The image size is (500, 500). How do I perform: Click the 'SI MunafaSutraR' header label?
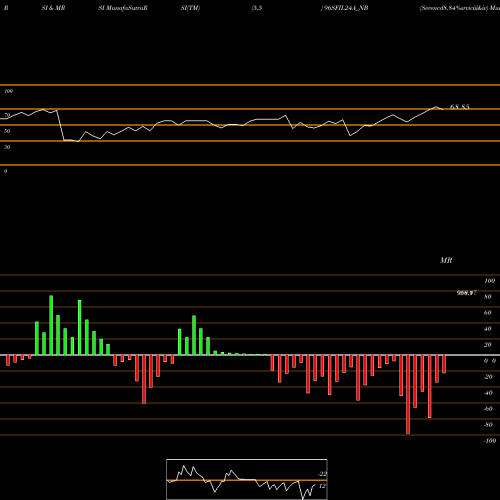(123, 8)
